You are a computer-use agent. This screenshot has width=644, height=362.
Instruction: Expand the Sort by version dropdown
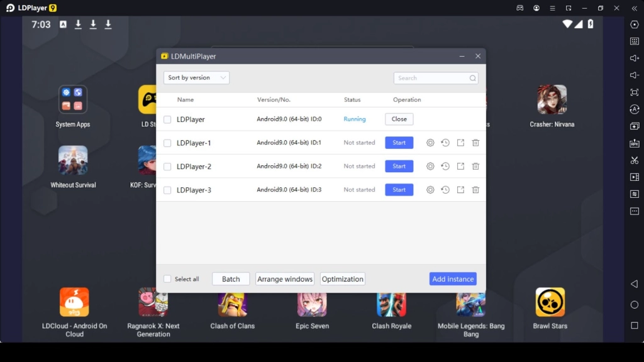[196, 78]
